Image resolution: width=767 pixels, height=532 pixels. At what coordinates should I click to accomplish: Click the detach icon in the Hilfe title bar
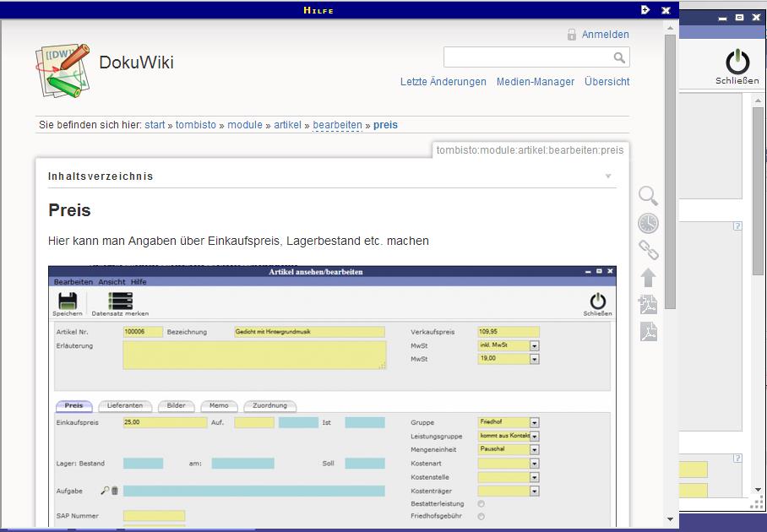tap(645, 10)
